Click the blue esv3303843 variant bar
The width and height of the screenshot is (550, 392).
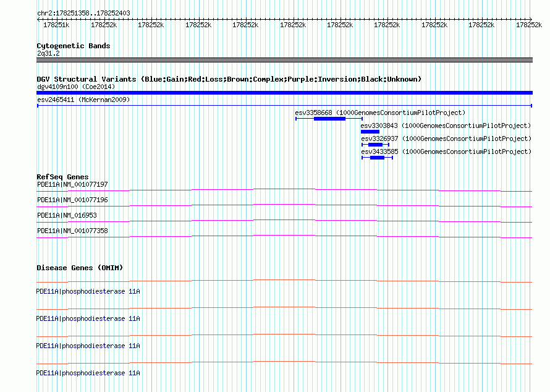370,132
